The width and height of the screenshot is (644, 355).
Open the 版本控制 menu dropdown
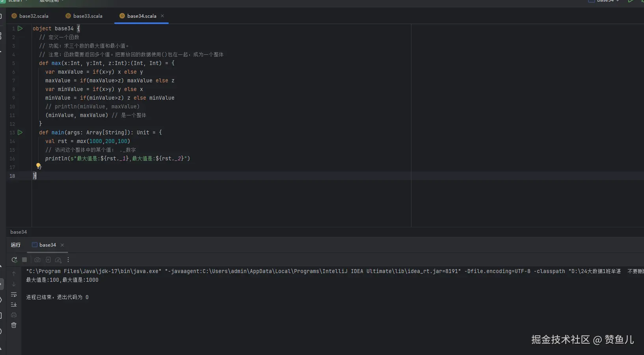(50, 1)
